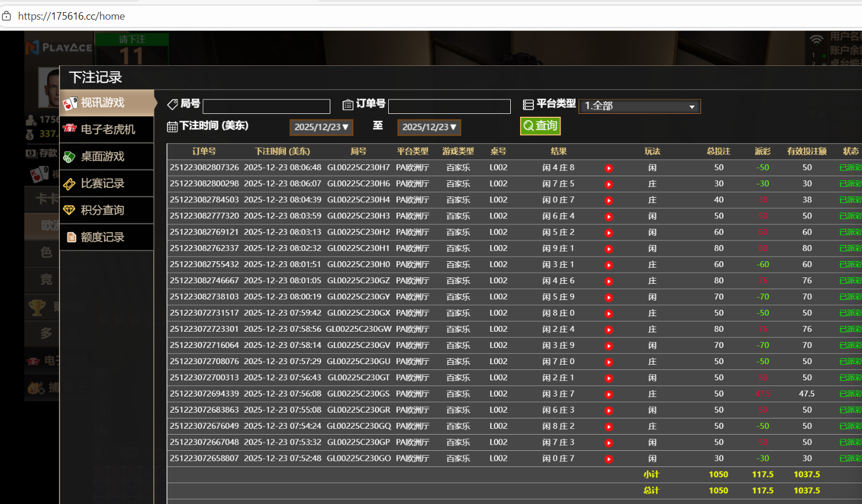Click the green 查询 search button
The image size is (862, 504).
tap(540, 126)
